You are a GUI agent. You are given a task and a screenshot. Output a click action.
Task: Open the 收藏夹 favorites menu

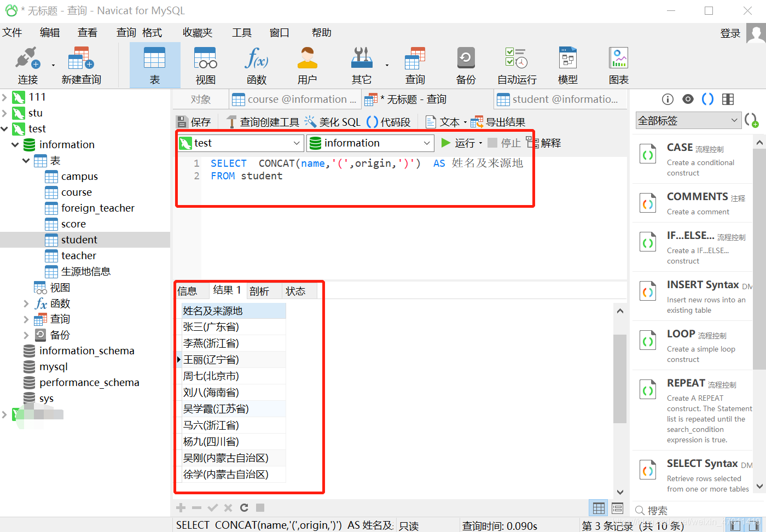198,33
